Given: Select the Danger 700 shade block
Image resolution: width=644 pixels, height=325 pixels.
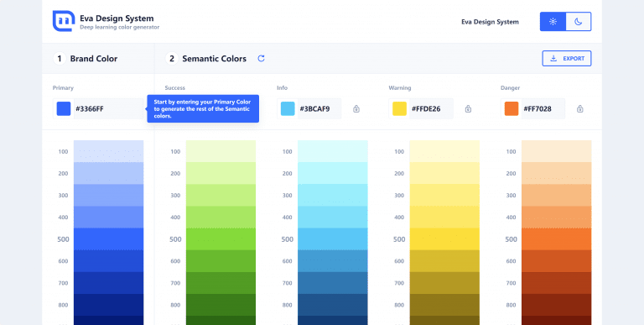Looking at the screenshot, I should click(x=557, y=283).
